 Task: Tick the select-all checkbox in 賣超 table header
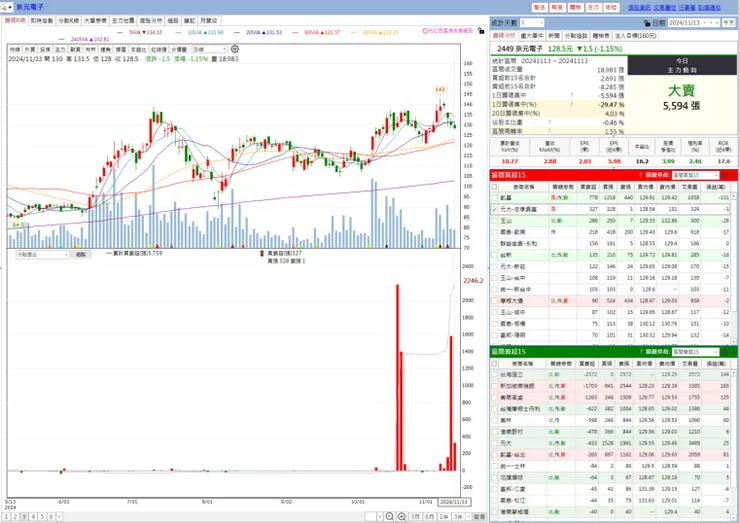(494, 363)
